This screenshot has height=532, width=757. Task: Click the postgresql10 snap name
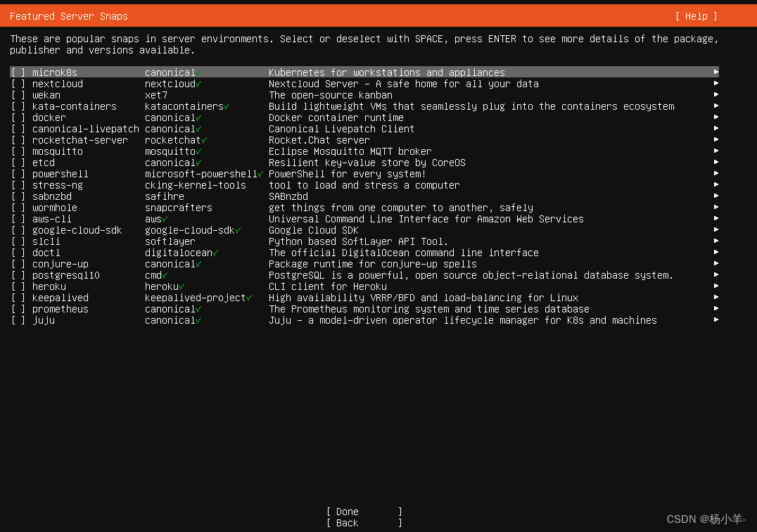pos(65,276)
